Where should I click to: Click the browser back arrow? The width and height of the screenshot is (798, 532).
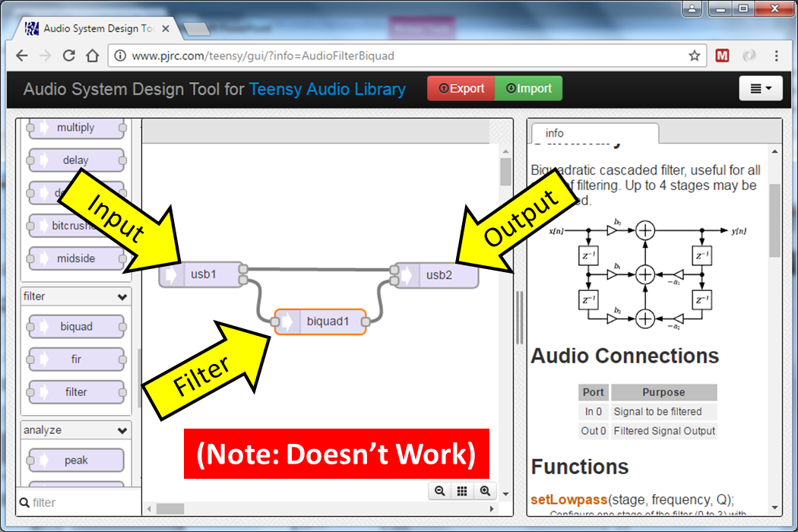[x=22, y=55]
